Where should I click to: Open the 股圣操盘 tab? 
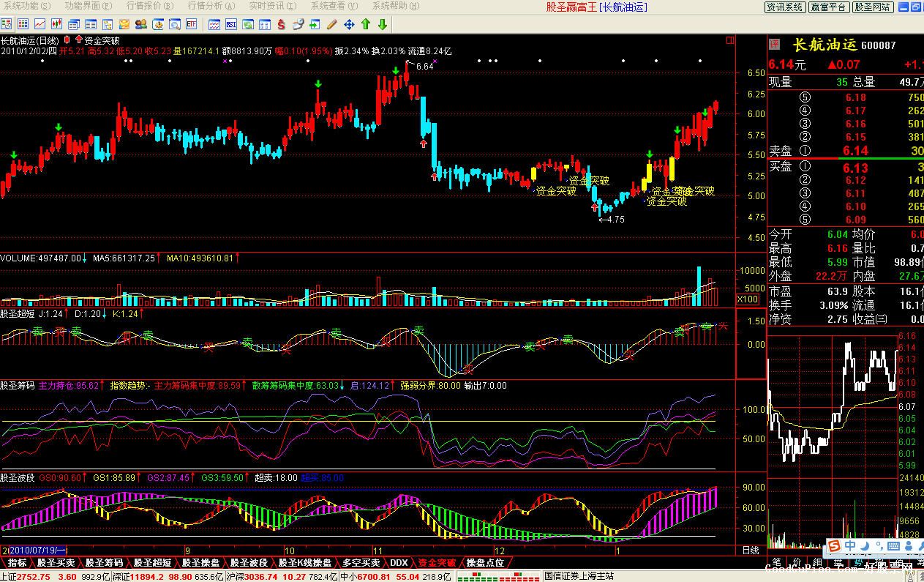[x=201, y=563]
